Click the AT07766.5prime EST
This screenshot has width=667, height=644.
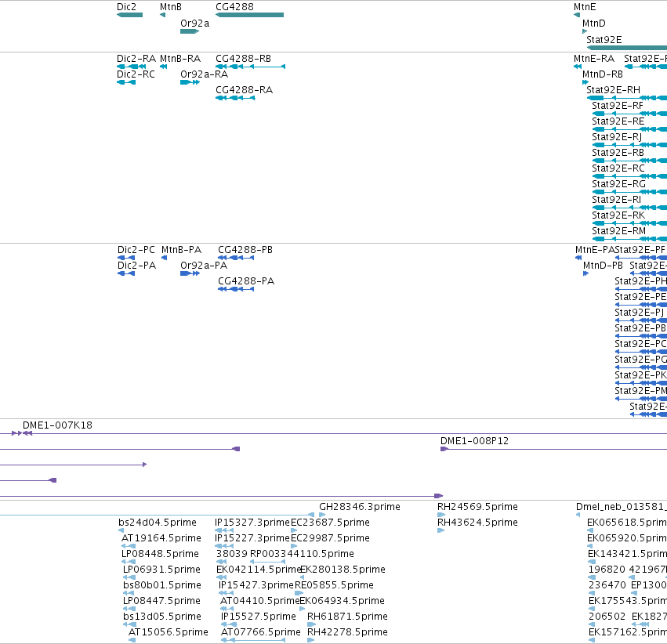click(253, 640)
